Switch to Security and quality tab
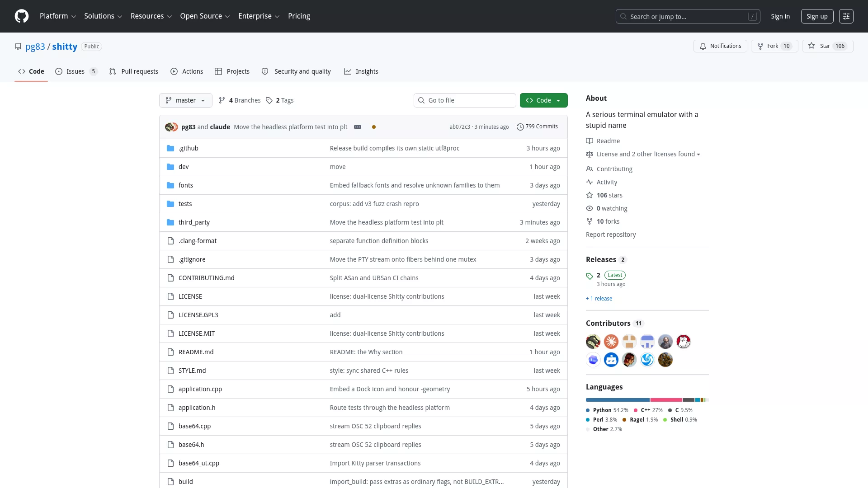The height and width of the screenshot is (488, 868). click(x=296, y=71)
